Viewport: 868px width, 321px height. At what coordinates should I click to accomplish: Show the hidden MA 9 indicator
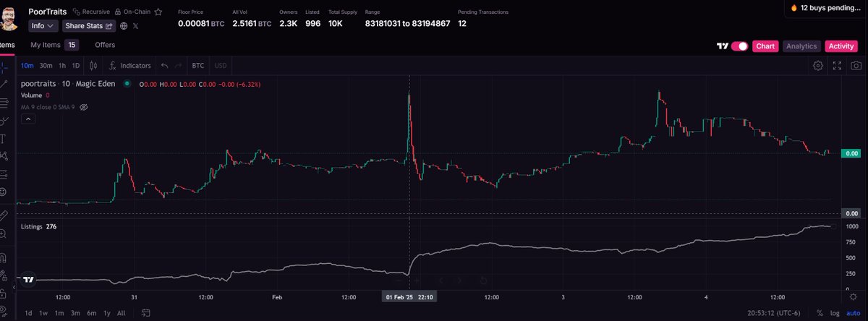83,106
